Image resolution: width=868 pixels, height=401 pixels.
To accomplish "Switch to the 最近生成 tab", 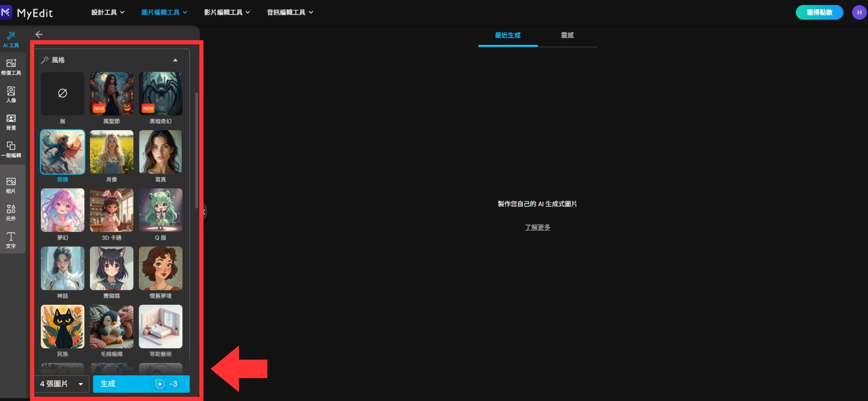I will [x=508, y=36].
